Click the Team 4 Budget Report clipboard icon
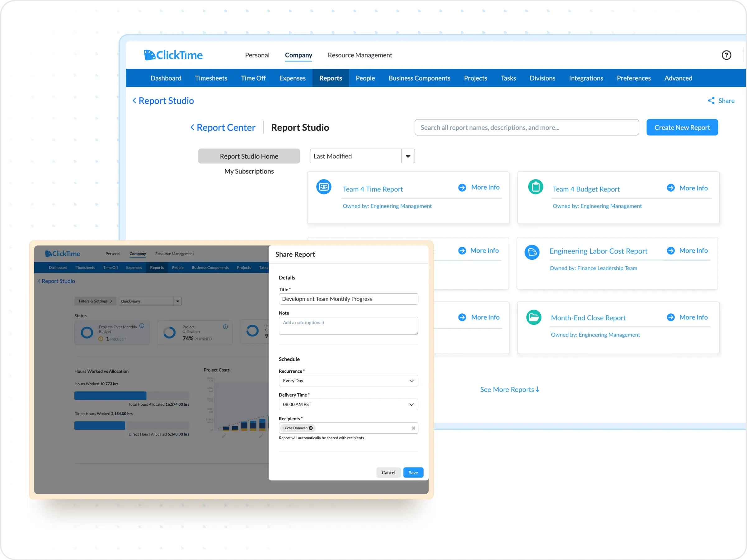 click(x=535, y=186)
